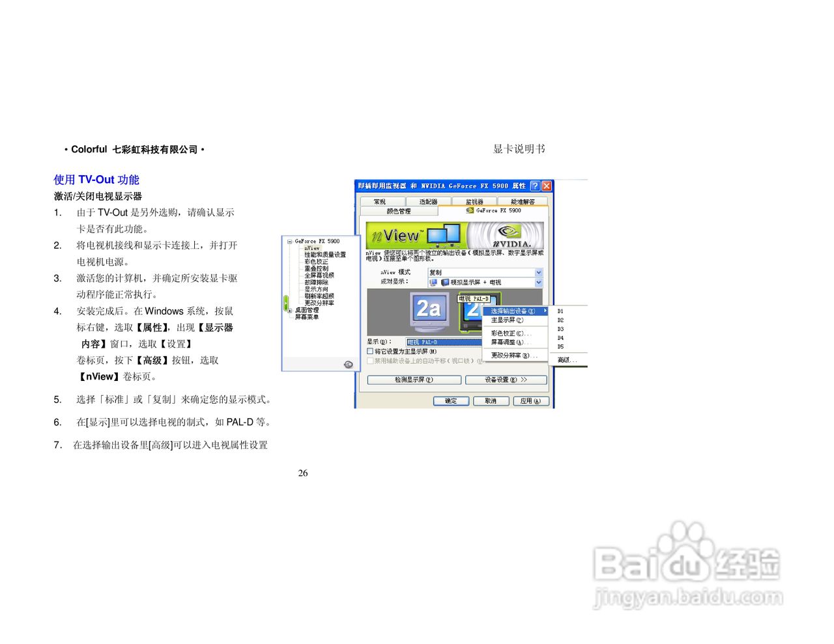
Task: Click the green slide-out handle on the tree panel
Action: pyautogui.click(x=285, y=303)
